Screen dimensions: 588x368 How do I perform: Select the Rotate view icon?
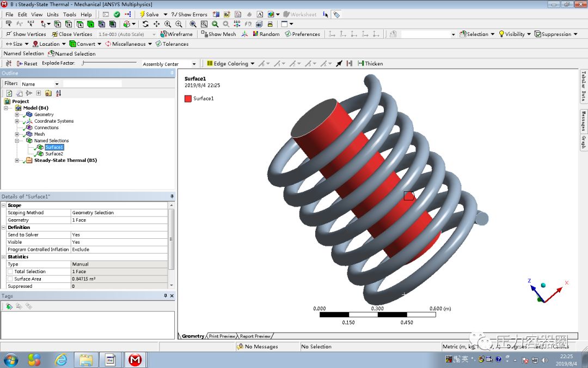click(x=146, y=24)
